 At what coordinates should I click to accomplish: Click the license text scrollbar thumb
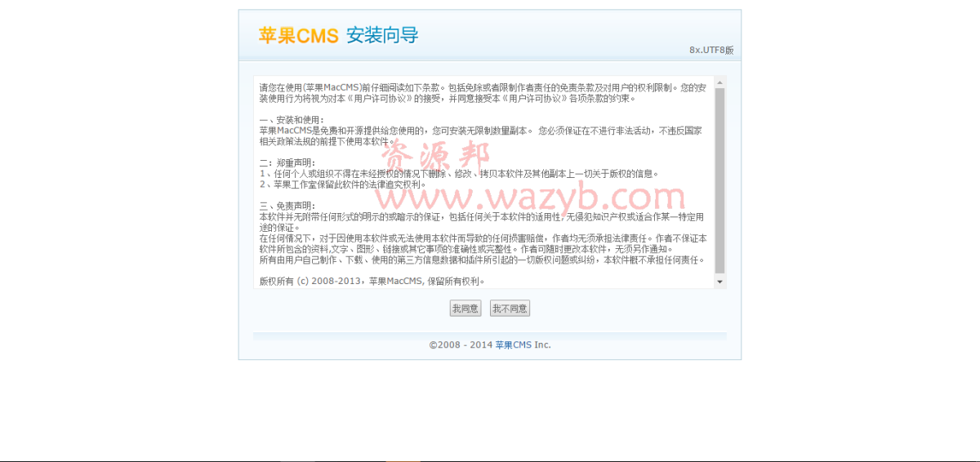[719, 180]
